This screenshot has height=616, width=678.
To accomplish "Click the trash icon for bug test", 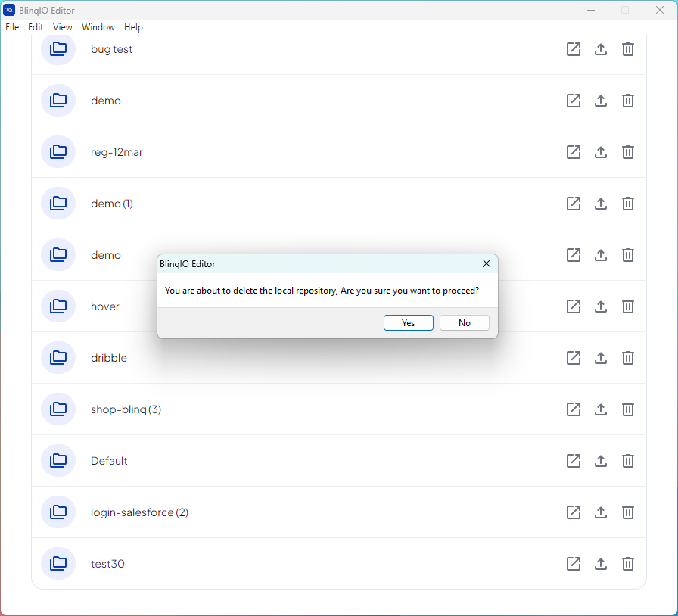I will click(x=628, y=49).
